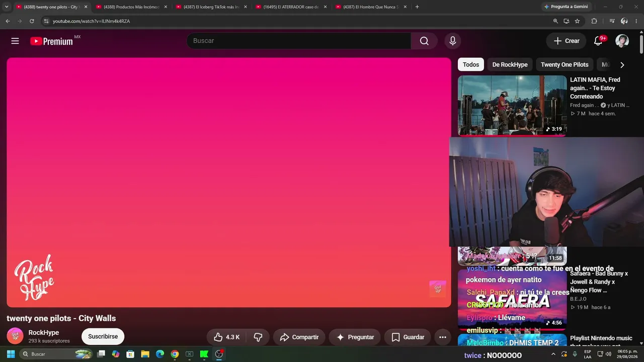Click the Windows taskbar Buscar box
This screenshot has height=362, width=644.
coord(56,354)
